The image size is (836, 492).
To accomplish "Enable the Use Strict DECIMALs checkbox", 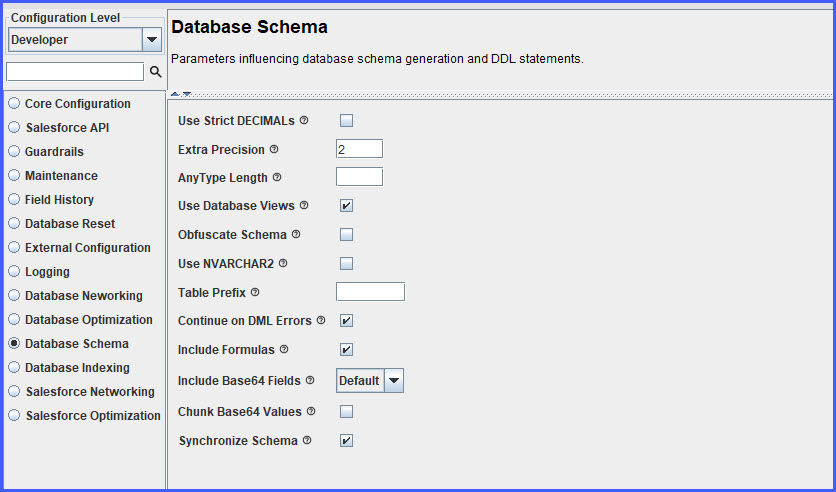I will coord(347,120).
